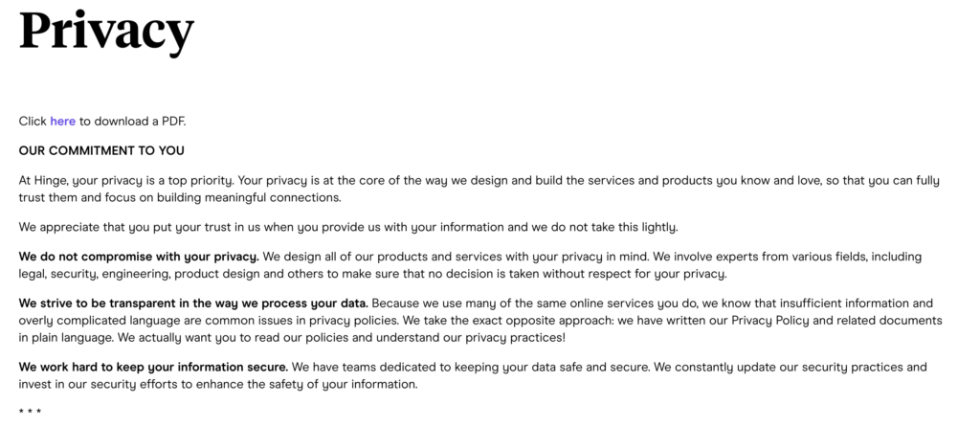Screen dimensions: 980x427
Task: Click the sentence starting "We appreciate that you put your trust"
Action: click(x=348, y=228)
